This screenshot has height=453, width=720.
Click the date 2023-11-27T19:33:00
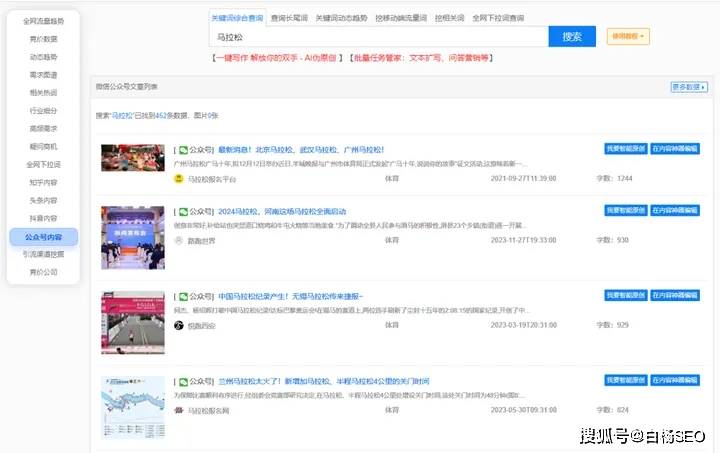click(523, 240)
